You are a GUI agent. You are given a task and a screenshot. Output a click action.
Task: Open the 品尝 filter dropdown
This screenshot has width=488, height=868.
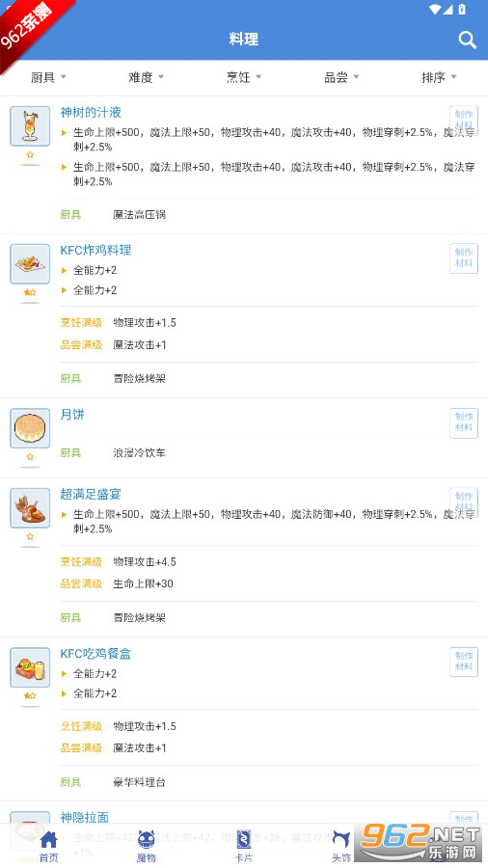[x=341, y=77]
